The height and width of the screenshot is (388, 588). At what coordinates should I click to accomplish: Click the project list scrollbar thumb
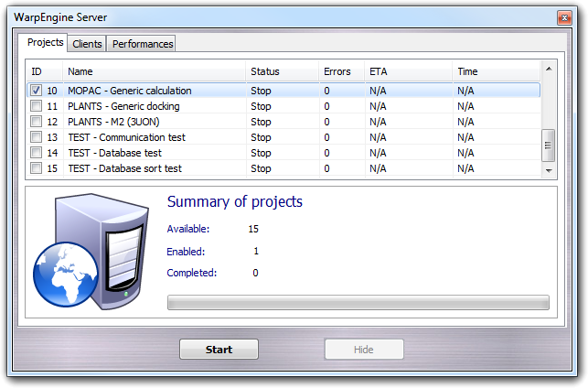(x=549, y=144)
